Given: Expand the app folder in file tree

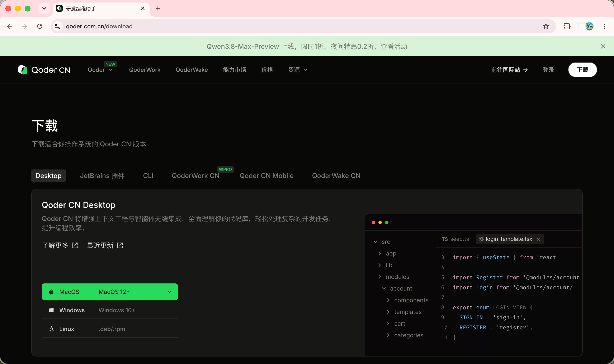Looking at the screenshot, I should (x=380, y=253).
